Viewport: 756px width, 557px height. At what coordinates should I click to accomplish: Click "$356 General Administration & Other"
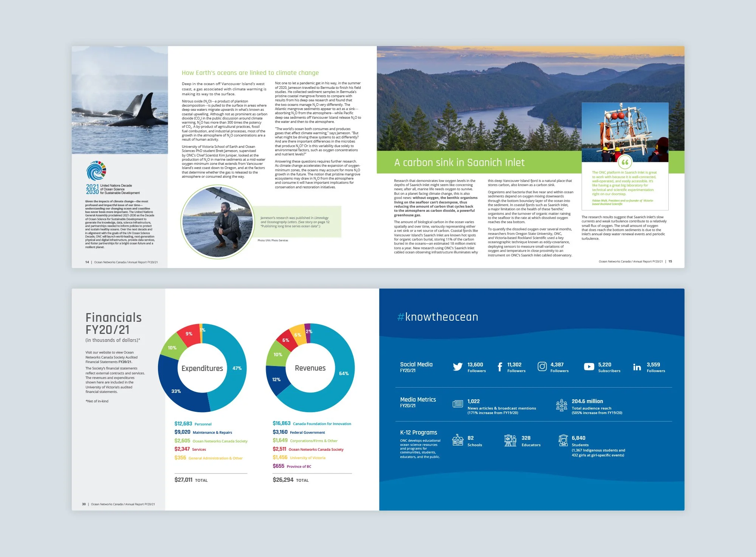pyautogui.click(x=208, y=458)
